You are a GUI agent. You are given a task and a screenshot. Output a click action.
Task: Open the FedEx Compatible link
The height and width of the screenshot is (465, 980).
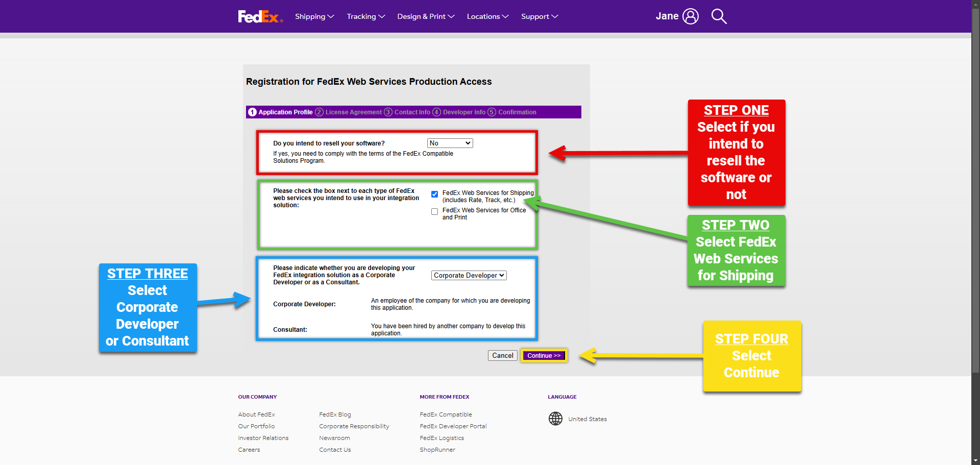coord(446,414)
